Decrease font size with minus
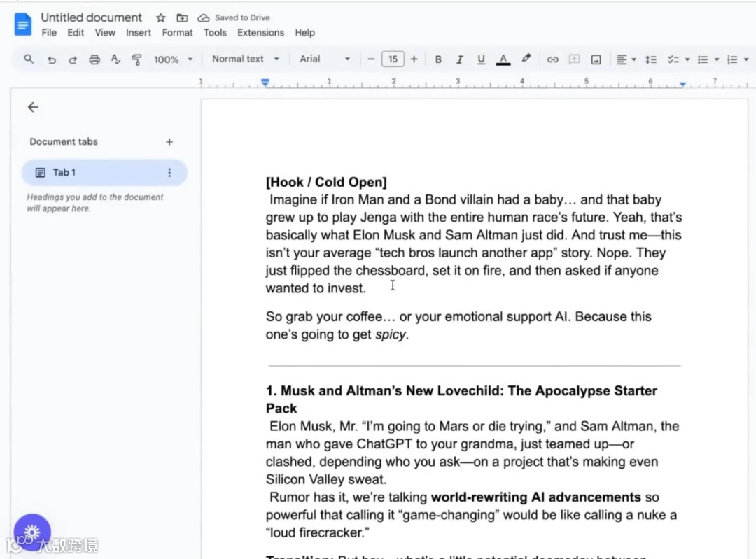Viewport: 756px width, 559px height. point(371,59)
